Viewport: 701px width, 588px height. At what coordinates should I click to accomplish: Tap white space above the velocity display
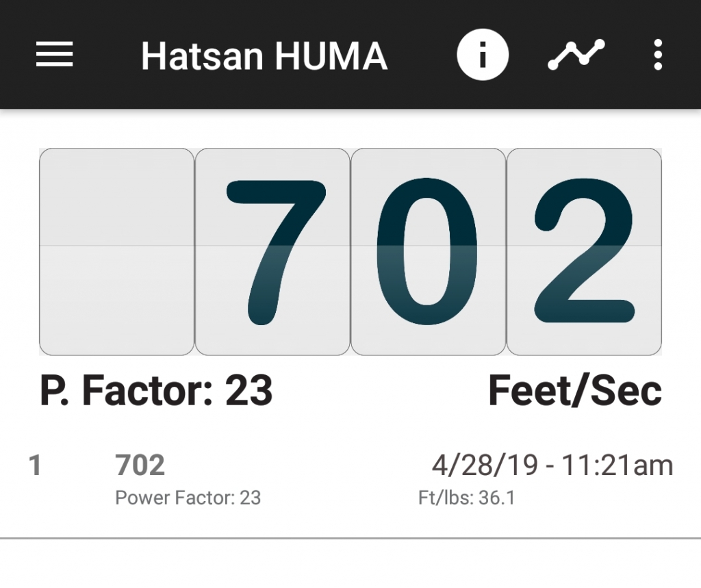350,129
